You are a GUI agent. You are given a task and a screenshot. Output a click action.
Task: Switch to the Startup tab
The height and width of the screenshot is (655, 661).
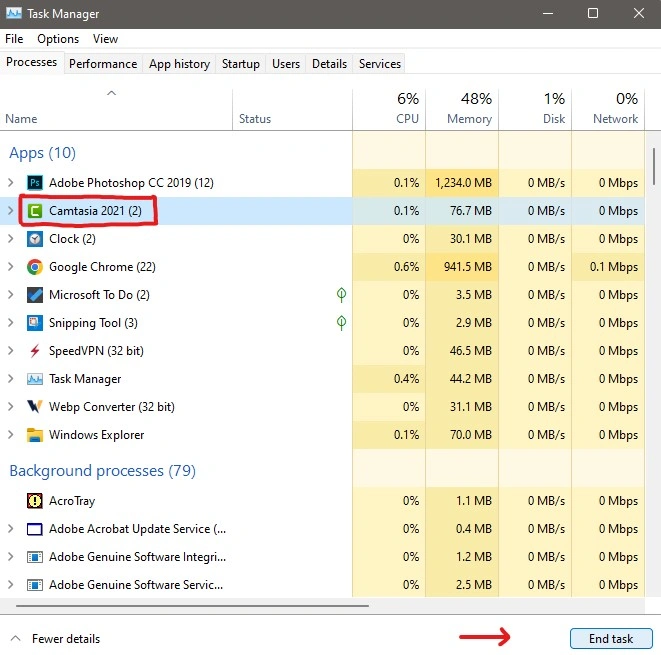[x=241, y=64]
